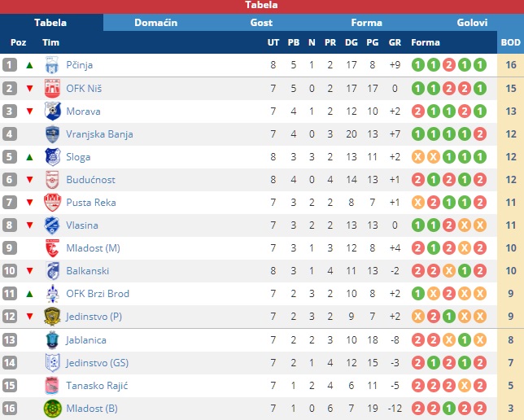This screenshot has width=524, height=420.
Task: Open the Jablanica team link
Action: [86, 340]
